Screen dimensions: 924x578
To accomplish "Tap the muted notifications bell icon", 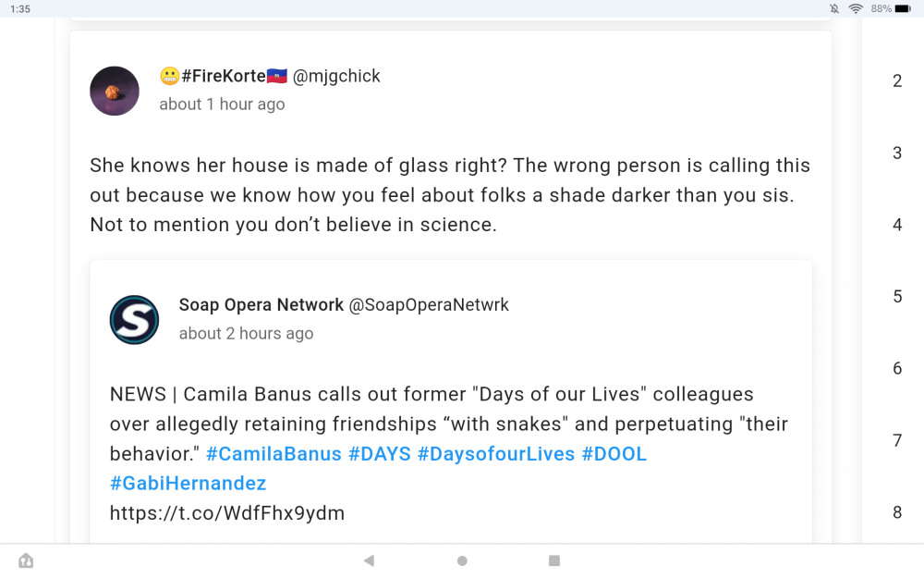I will (834, 8).
